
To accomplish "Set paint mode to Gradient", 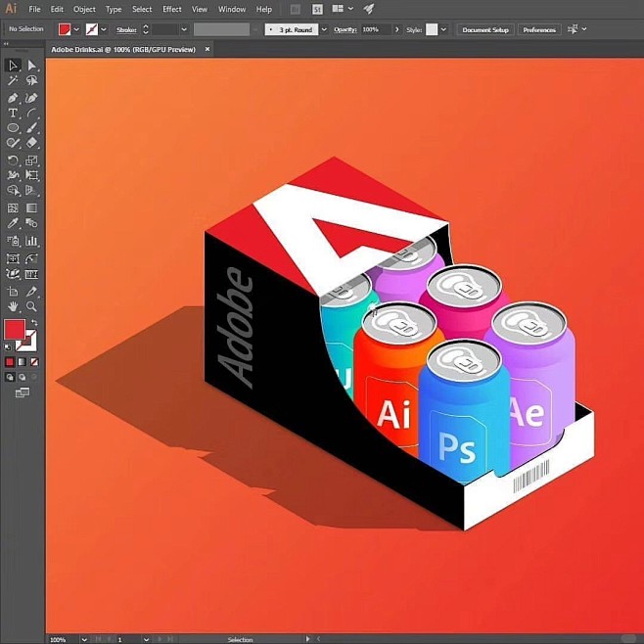I will coord(23,362).
